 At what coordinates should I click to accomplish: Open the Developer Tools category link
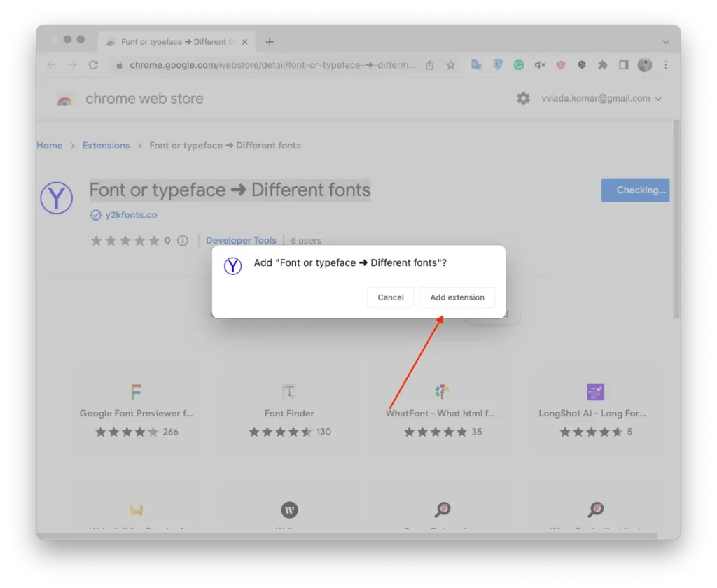tap(241, 240)
